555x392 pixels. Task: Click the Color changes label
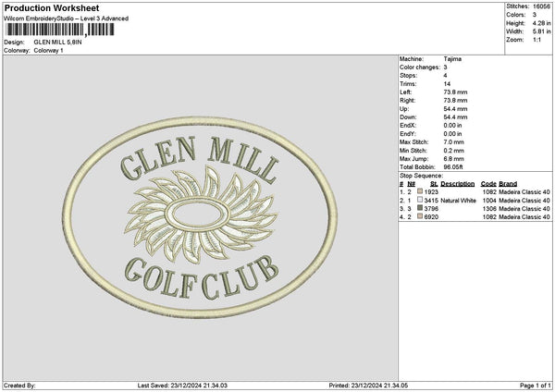420,67
